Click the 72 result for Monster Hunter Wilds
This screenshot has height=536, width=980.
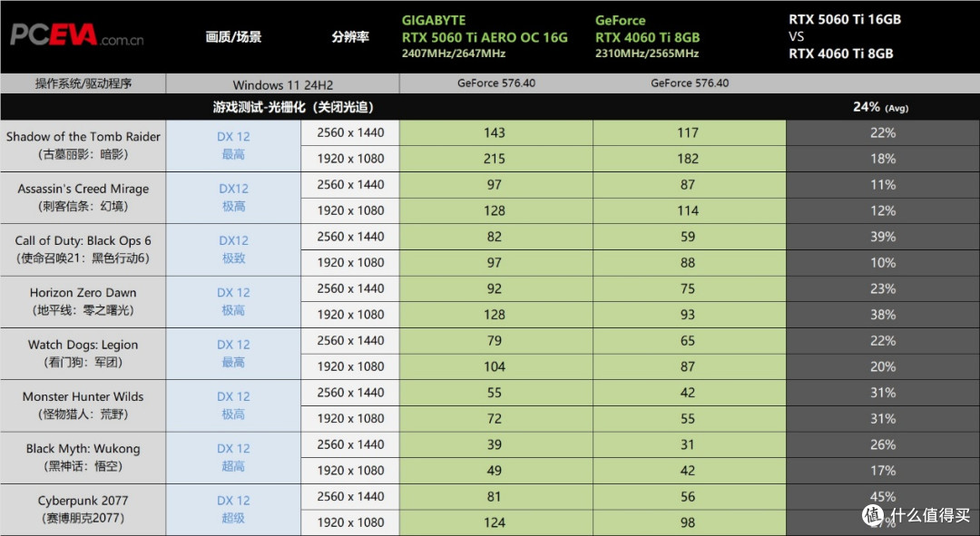(494, 419)
